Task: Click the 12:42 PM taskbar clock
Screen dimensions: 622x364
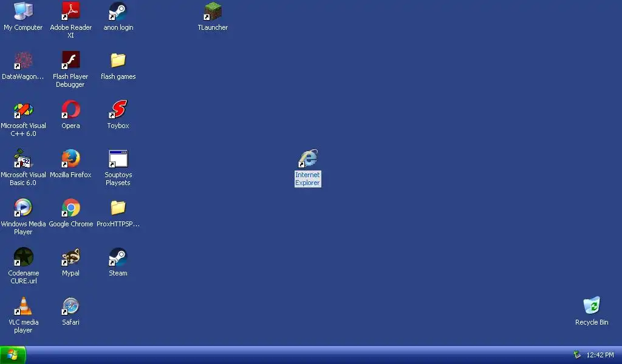Action: [600, 355]
